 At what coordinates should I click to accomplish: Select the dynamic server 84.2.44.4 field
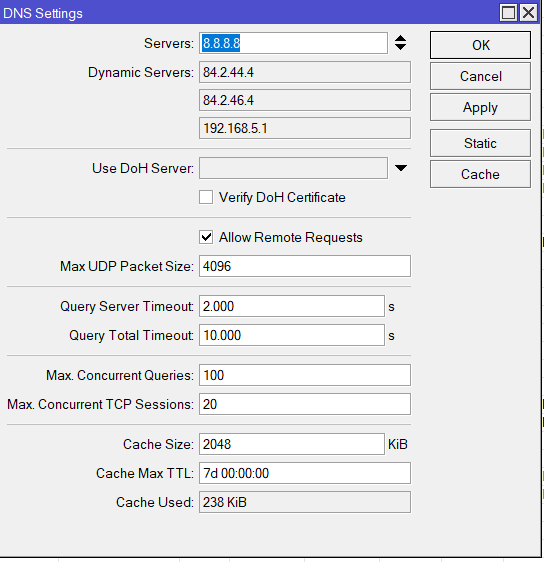pyautogui.click(x=305, y=72)
